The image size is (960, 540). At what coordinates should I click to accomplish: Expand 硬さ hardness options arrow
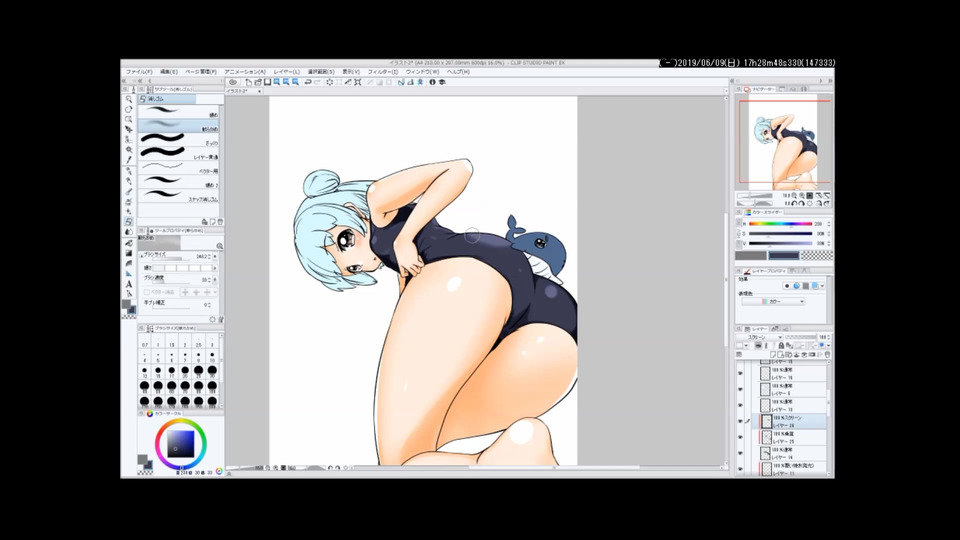click(x=215, y=268)
